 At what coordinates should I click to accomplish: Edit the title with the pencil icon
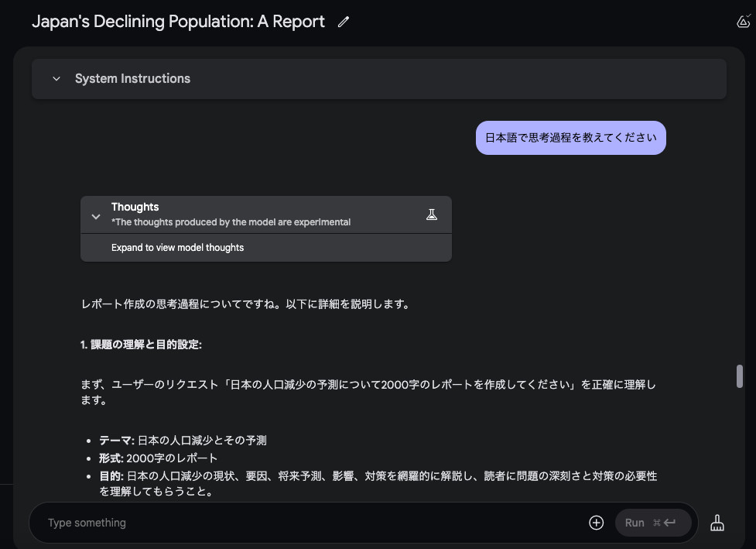344,22
